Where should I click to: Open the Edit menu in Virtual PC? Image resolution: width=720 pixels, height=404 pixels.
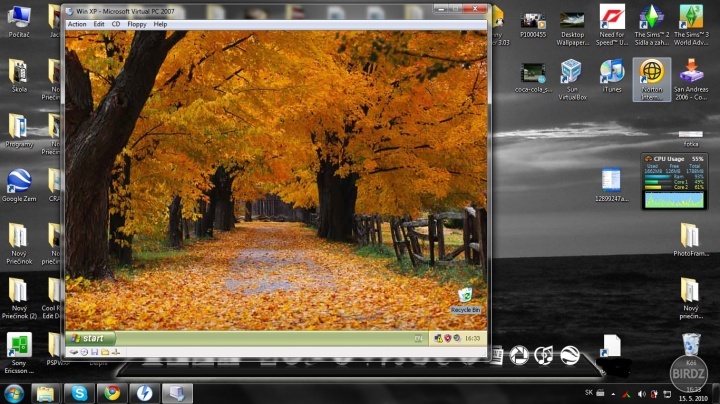point(99,24)
